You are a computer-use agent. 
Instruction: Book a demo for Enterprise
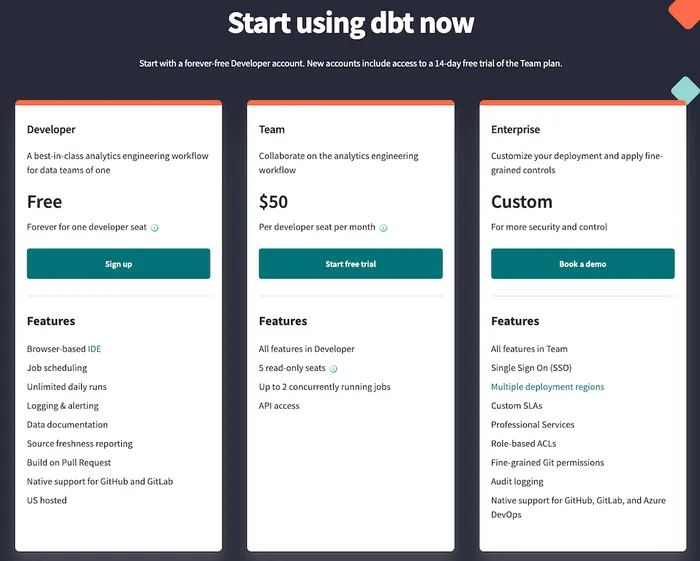click(582, 264)
